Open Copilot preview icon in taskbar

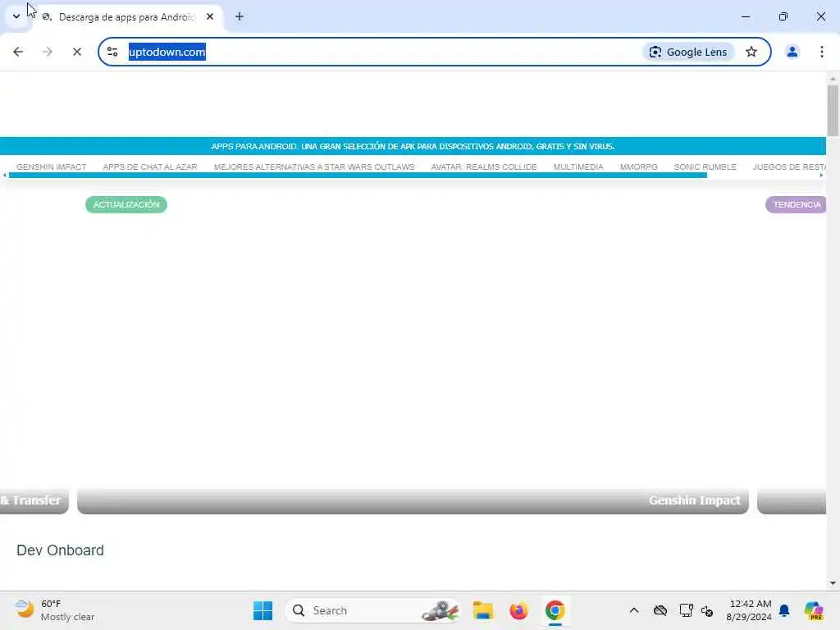tap(814, 610)
